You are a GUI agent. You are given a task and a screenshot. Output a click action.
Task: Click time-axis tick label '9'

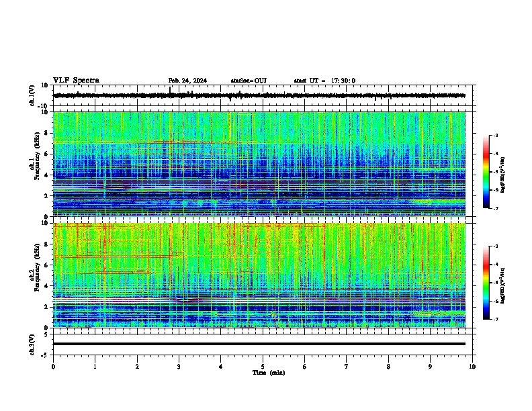(x=430, y=367)
